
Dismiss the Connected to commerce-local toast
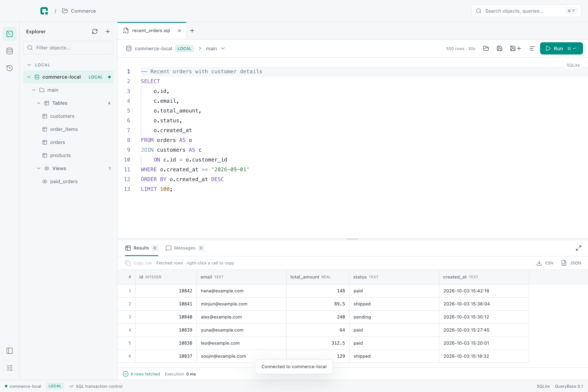tap(294, 366)
